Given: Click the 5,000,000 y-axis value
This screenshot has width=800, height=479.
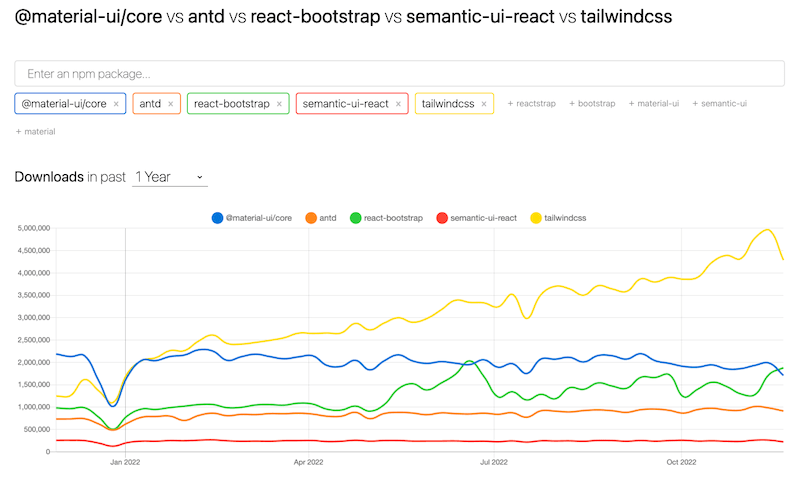Looking at the screenshot, I should coord(34,228).
